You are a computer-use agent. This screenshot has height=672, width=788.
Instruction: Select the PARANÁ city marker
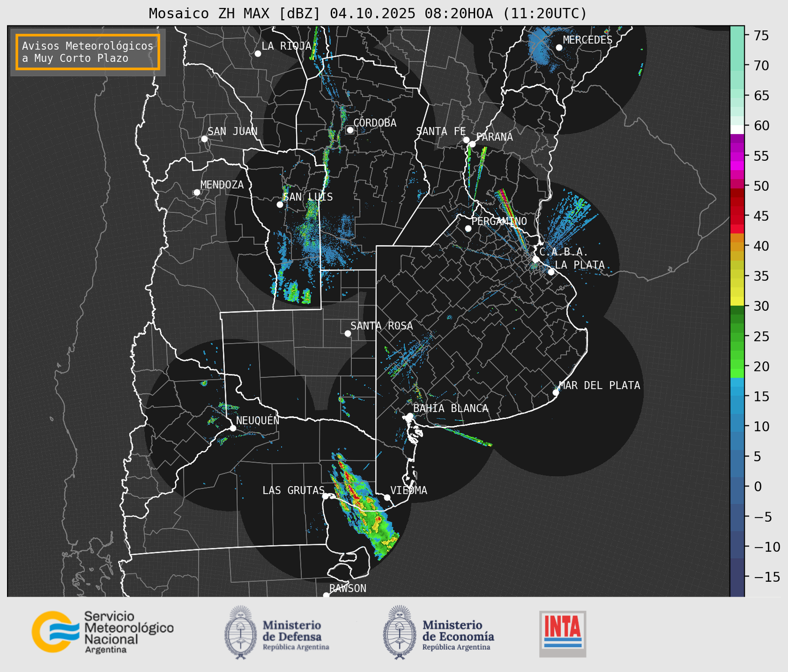(x=472, y=144)
